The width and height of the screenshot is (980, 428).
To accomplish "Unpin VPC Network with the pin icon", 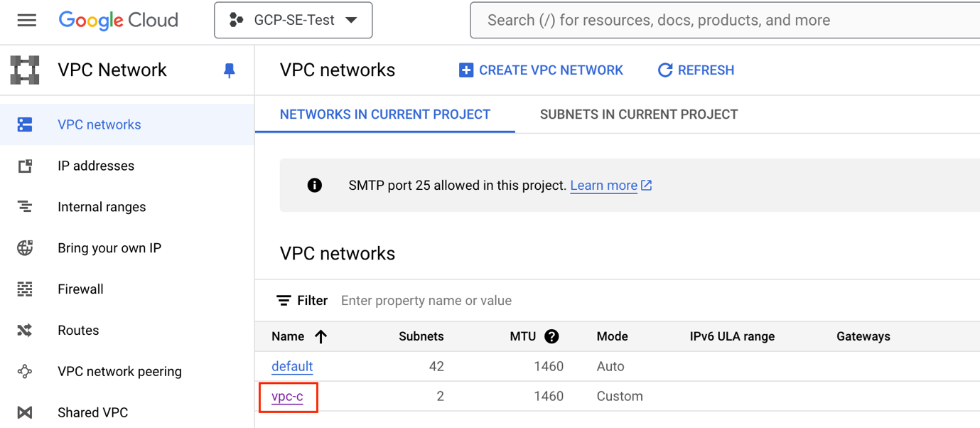I will [229, 70].
